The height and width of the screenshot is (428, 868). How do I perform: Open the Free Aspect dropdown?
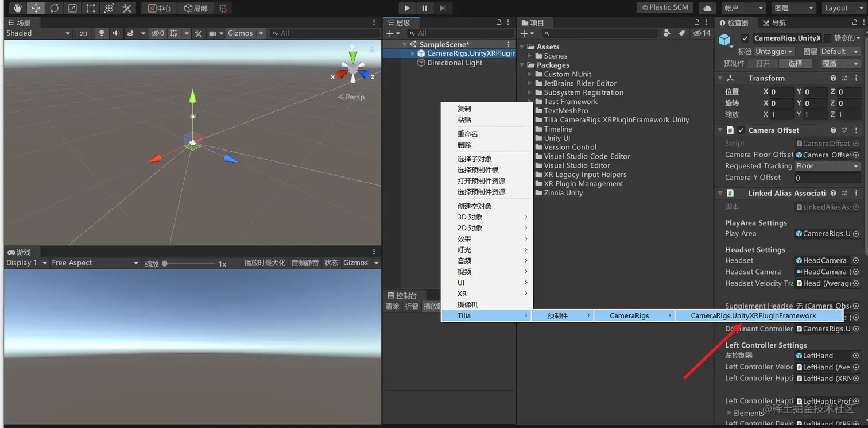95,263
